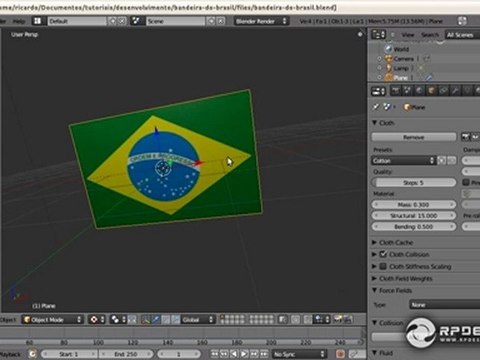Expand the Cloth Field Weights panel
This screenshot has height=360, width=480.
tap(374, 278)
